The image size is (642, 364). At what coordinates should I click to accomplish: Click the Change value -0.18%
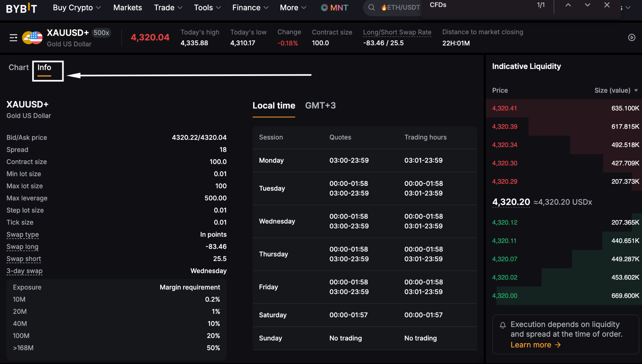tap(287, 43)
